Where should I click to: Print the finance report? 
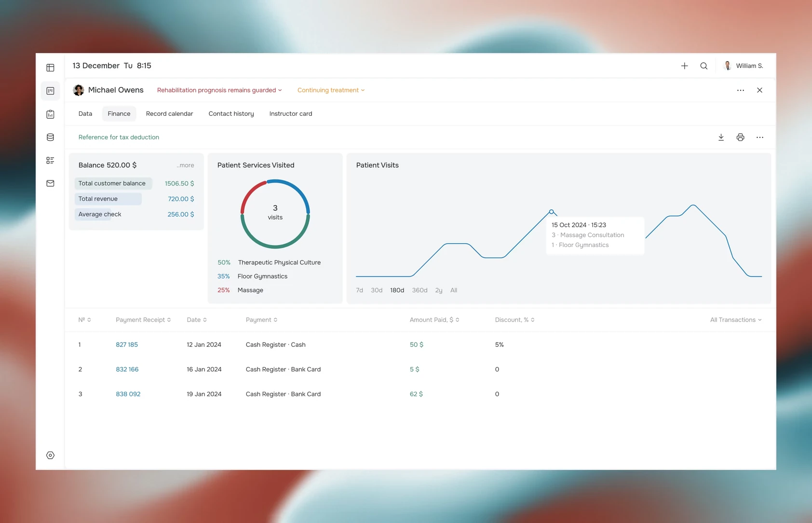[x=740, y=138]
